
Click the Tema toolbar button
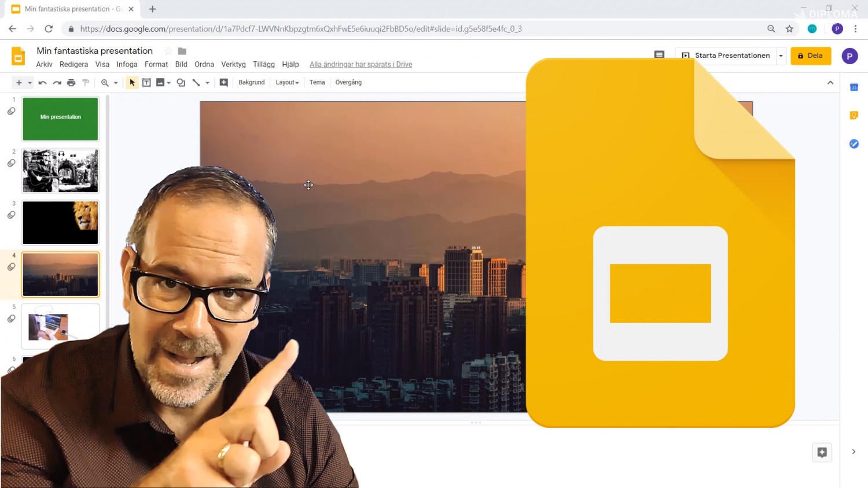[317, 83]
